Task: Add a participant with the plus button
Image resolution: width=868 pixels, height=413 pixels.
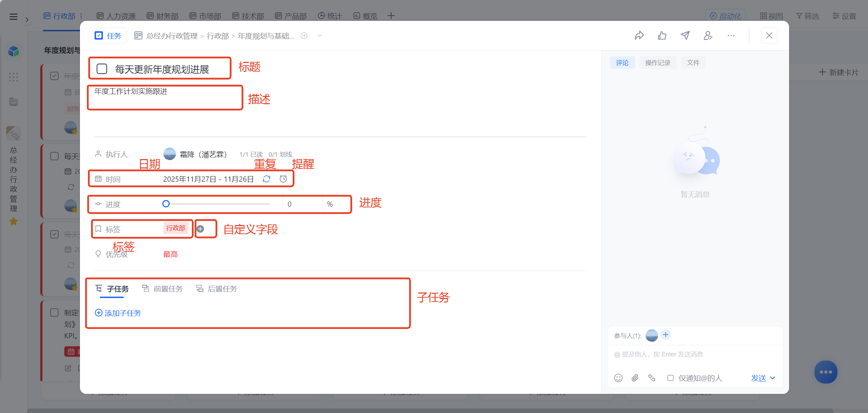Action: tap(666, 334)
